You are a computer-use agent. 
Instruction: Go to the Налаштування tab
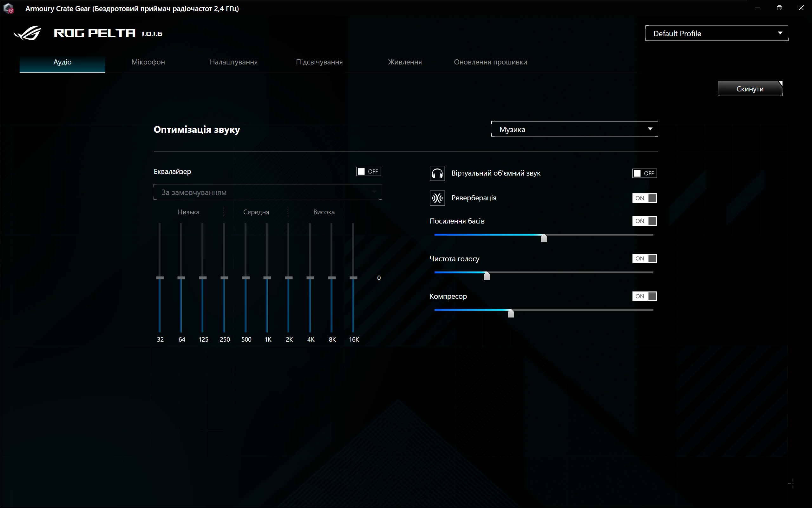233,62
